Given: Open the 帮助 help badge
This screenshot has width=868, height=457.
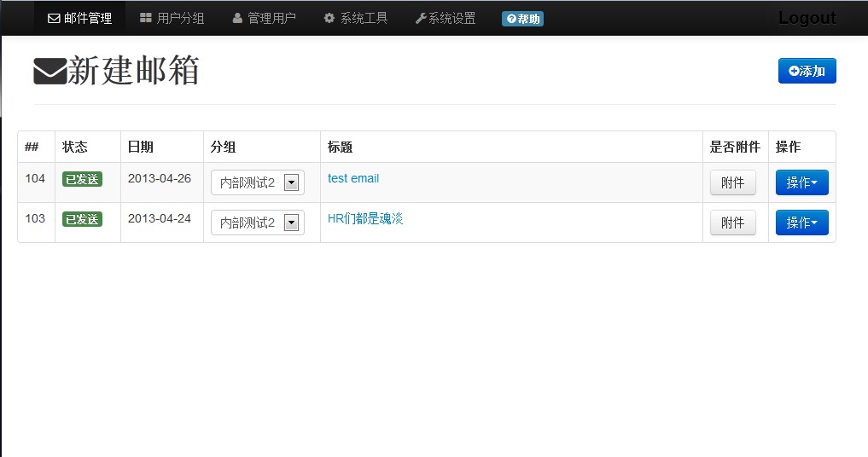Looking at the screenshot, I should 522,19.
